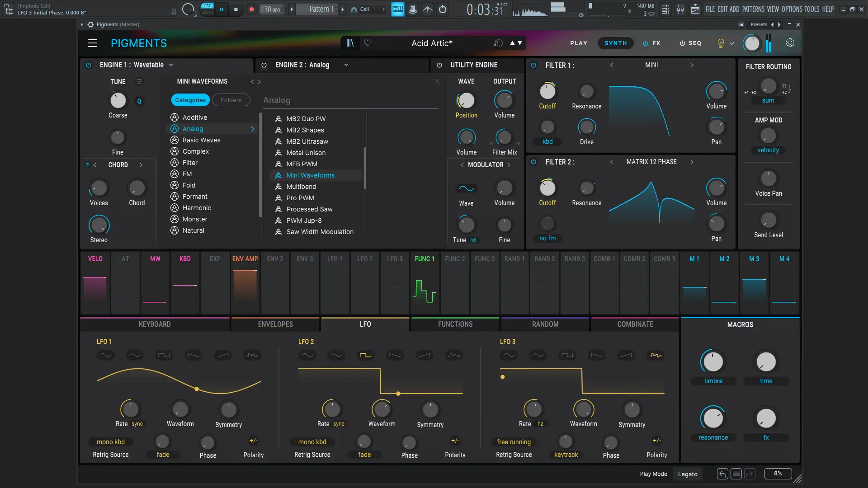
Task: Open the Pigments hamburger menu
Action: pyautogui.click(x=93, y=43)
